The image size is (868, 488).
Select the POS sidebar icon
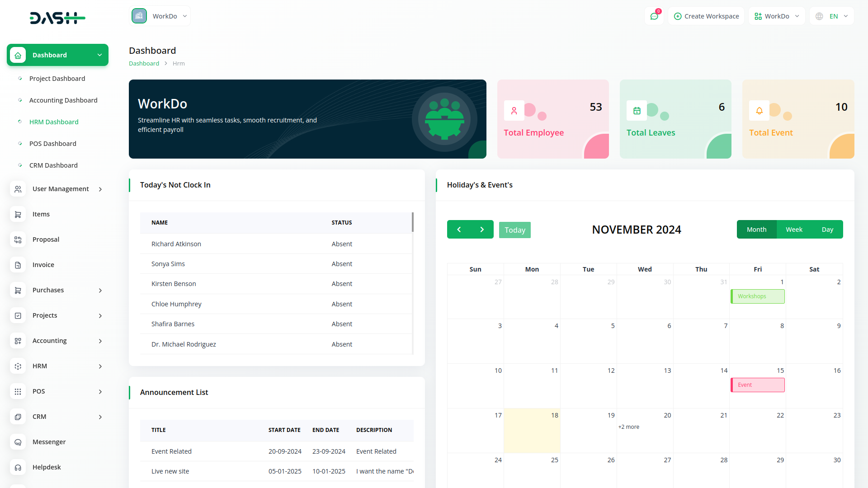coord(18,391)
